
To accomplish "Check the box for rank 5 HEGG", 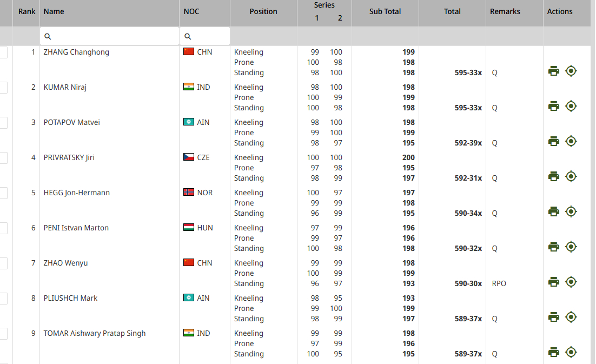I will click(3, 193).
